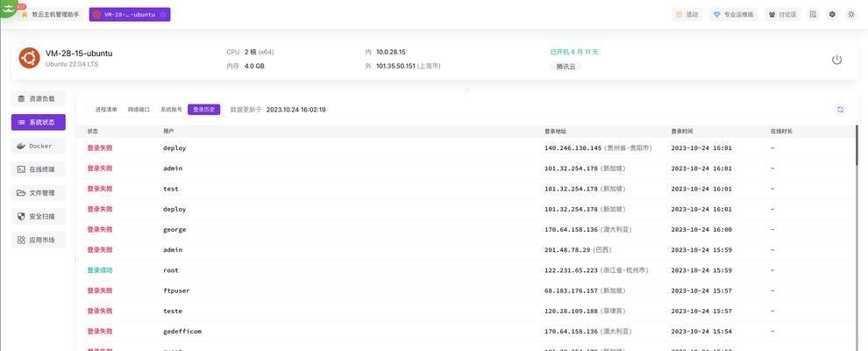
Task: Click the app logo with 327 badge
Action: pyautogui.click(x=11, y=8)
